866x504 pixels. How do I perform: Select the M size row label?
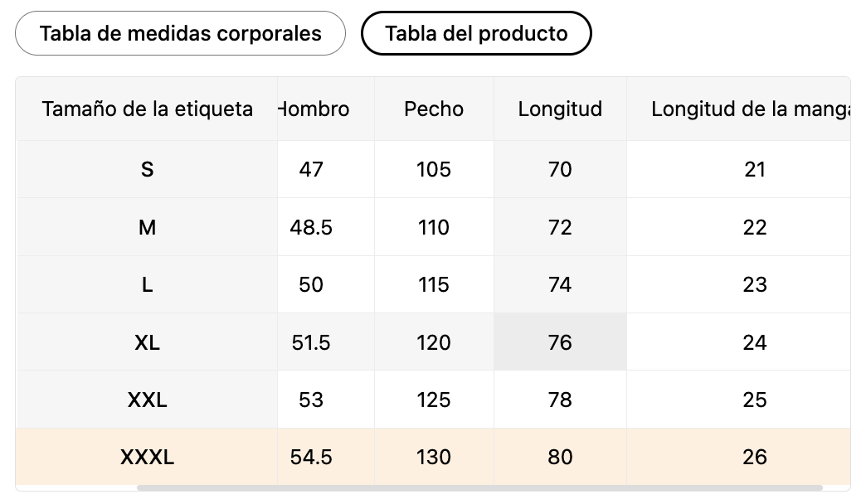pos(147,227)
